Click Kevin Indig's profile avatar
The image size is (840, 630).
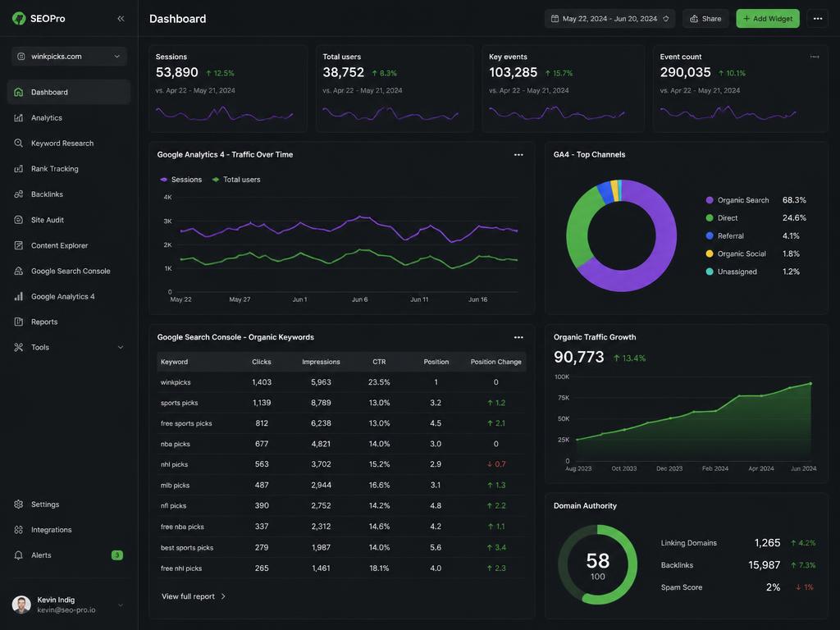(21, 605)
